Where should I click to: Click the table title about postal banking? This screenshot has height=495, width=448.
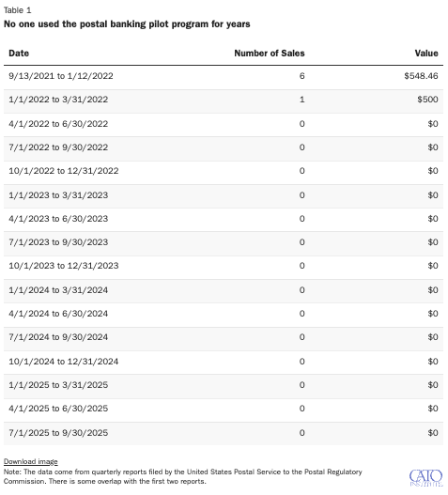(127, 24)
